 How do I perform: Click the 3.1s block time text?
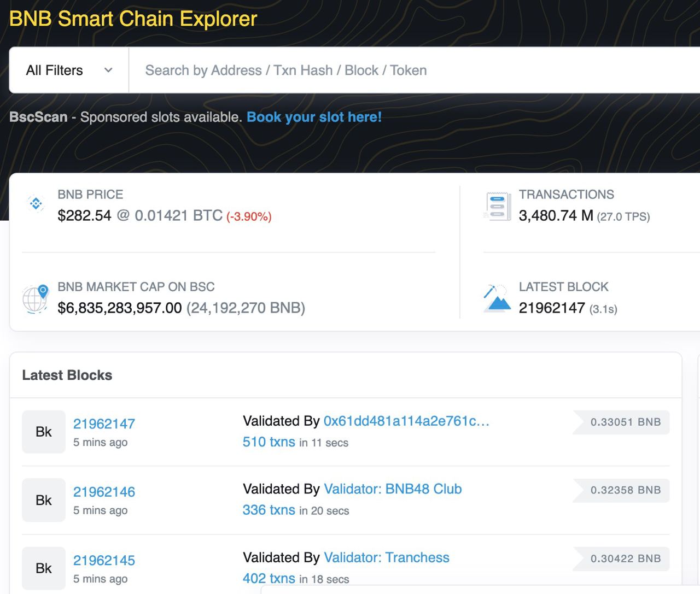tap(603, 309)
